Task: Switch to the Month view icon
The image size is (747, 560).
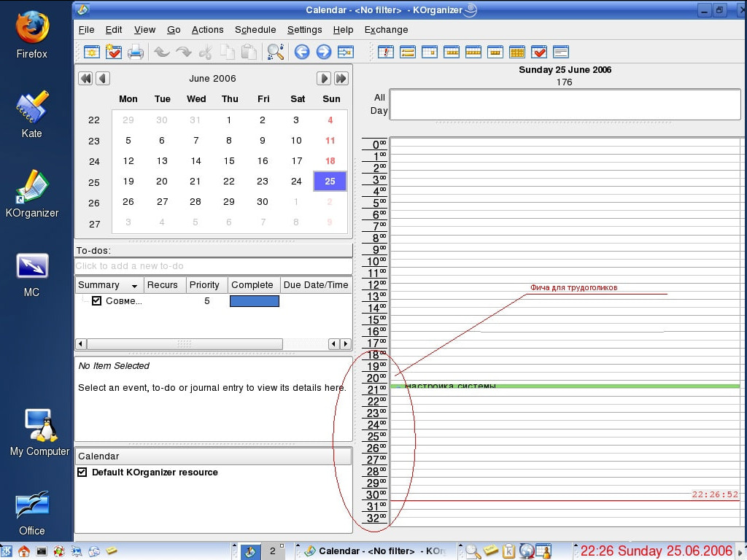Action: pyautogui.click(x=516, y=52)
